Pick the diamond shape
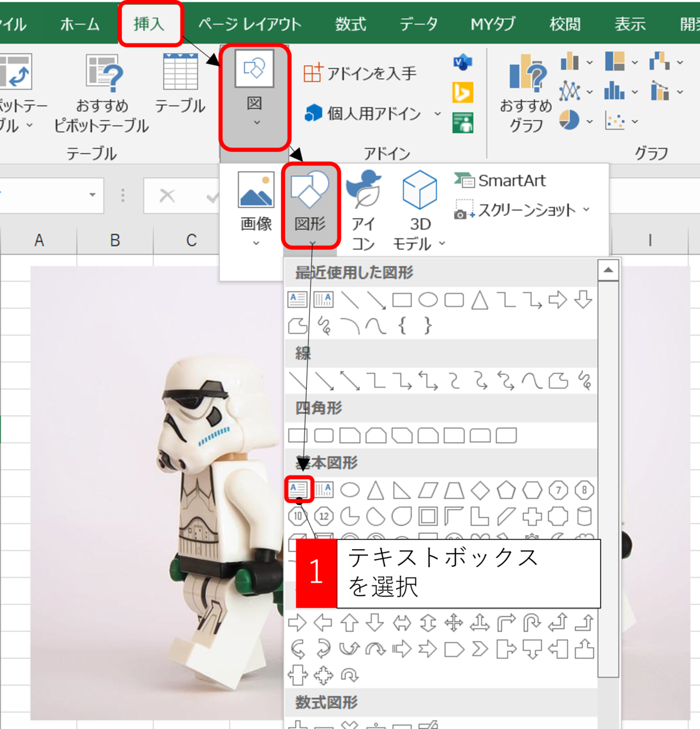This screenshot has width=700, height=729. [x=480, y=489]
